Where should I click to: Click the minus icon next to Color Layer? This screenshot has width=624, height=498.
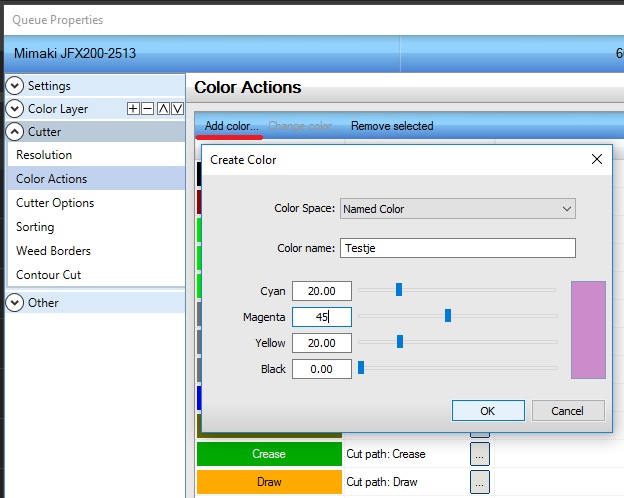pyautogui.click(x=147, y=109)
